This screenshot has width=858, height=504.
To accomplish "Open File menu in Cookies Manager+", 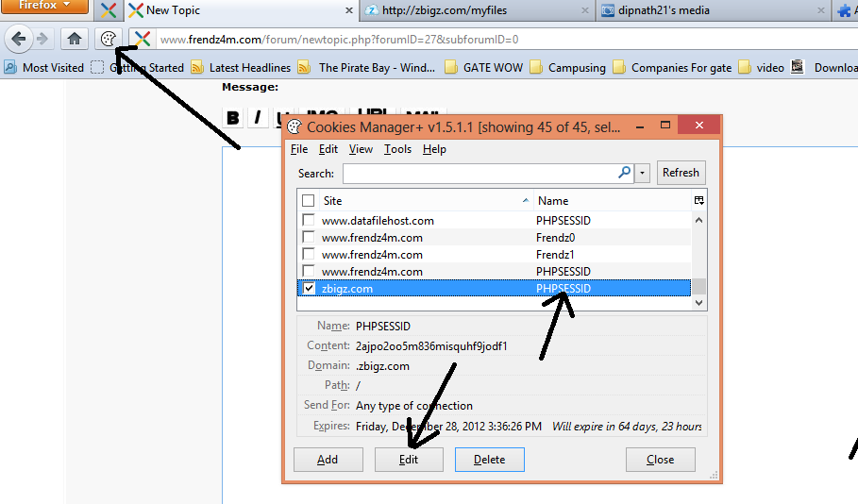I will point(299,149).
